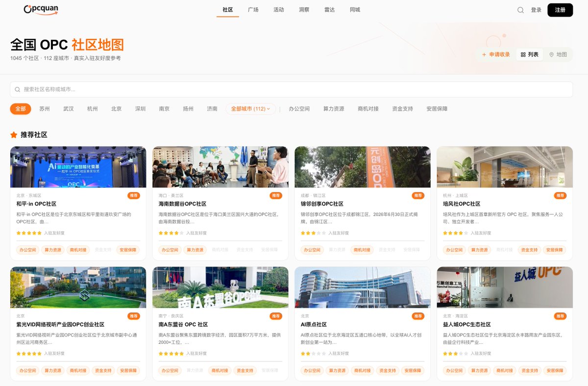Open the 和平·in OPC社区 thumbnail image
Image resolution: width=588 pixels, height=386 pixels.
click(x=78, y=167)
